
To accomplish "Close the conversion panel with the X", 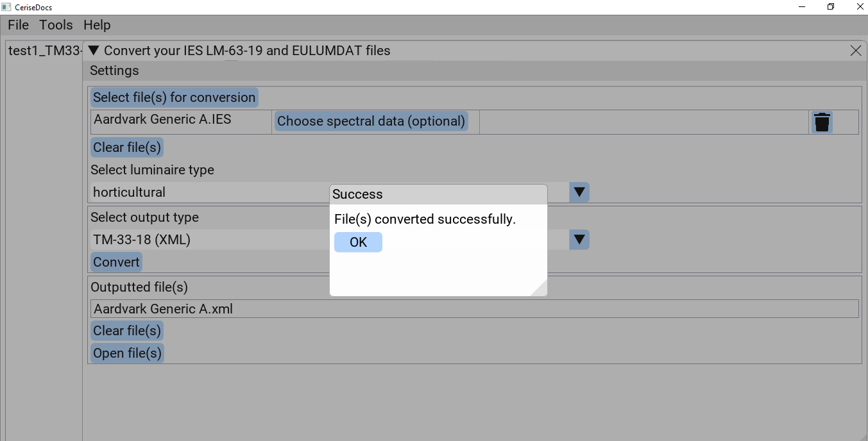I will click(856, 51).
